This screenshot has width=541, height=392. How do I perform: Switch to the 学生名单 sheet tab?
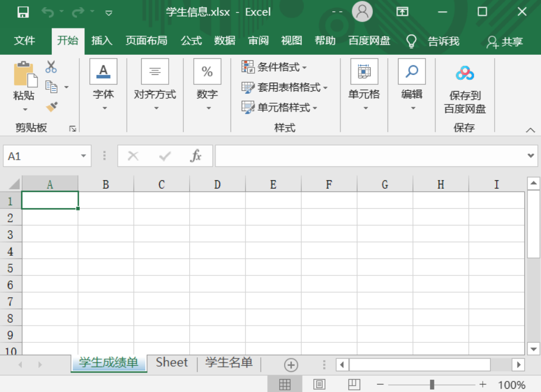pos(229,363)
